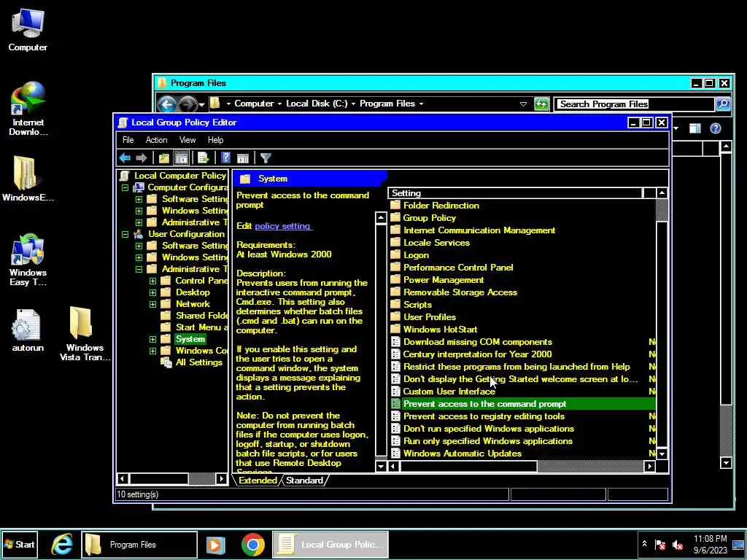Viewport: 747px width, 560px height.
Task: Open the Locale Services folder
Action: 436,243
